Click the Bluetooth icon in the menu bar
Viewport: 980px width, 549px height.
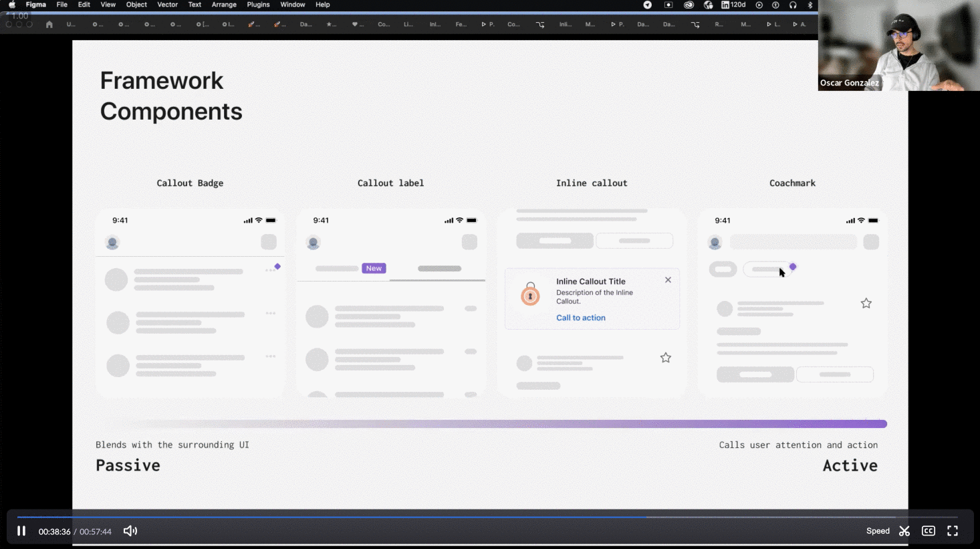810,5
